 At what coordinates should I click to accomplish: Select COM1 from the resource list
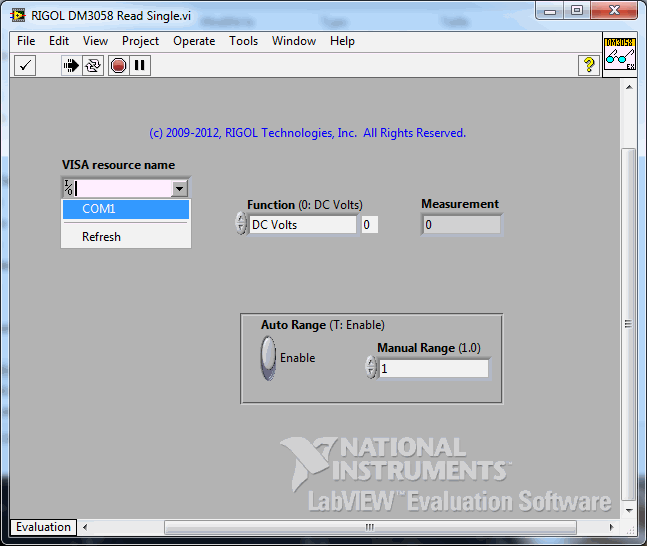tap(126, 209)
